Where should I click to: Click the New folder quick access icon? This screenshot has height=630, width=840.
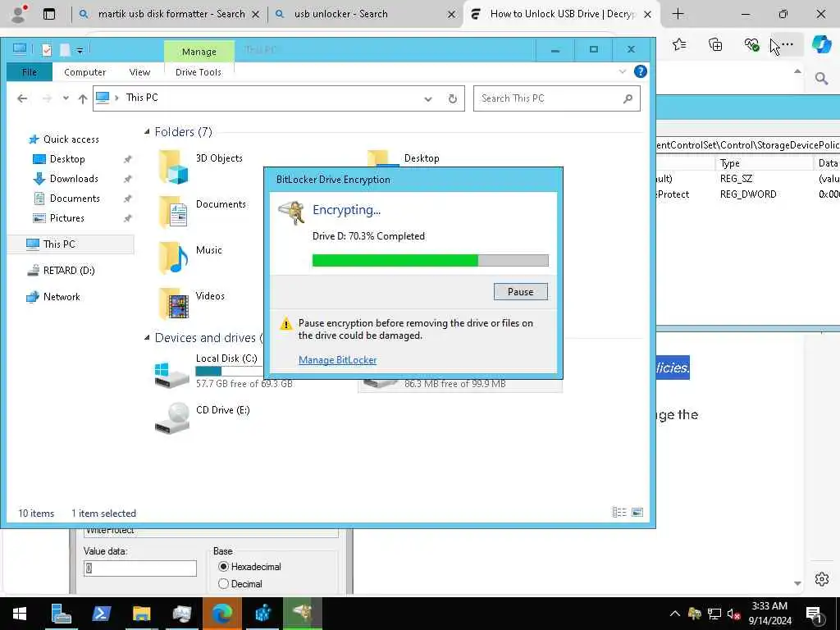click(x=65, y=50)
